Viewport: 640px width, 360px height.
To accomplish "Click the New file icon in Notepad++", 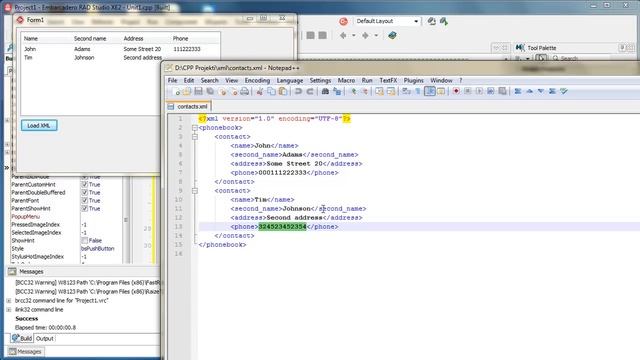I will (176, 92).
